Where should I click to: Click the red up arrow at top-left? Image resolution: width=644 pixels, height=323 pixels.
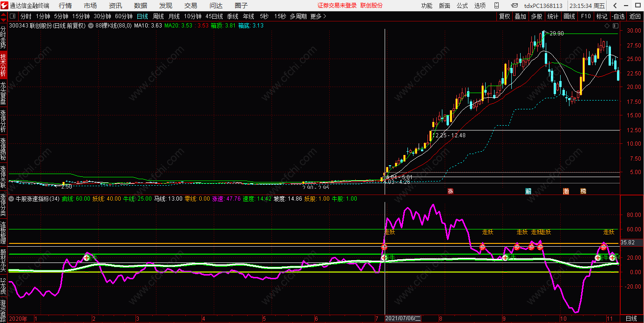click(4, 14)
